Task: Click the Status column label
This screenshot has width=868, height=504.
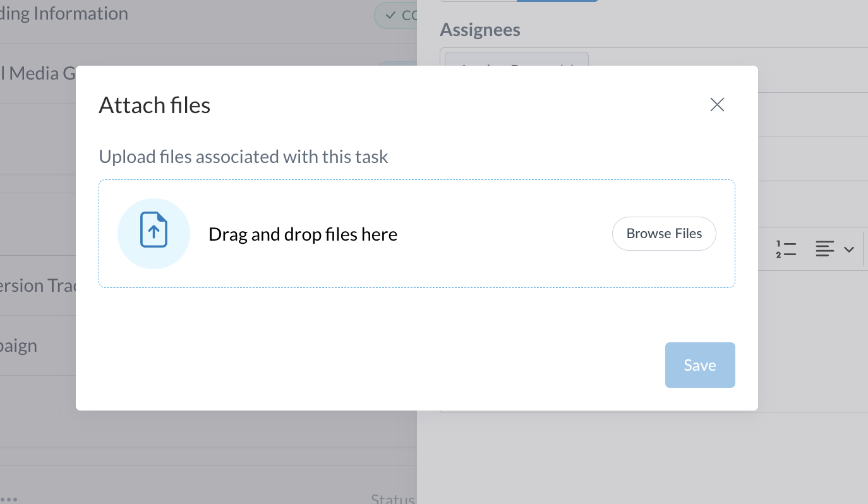Action: pos(393,499)
